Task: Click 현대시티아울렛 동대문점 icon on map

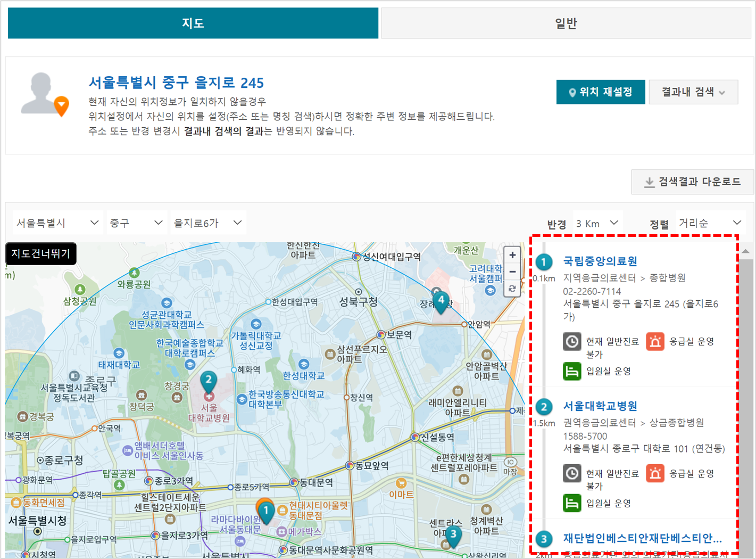Action: pos(281,511)
